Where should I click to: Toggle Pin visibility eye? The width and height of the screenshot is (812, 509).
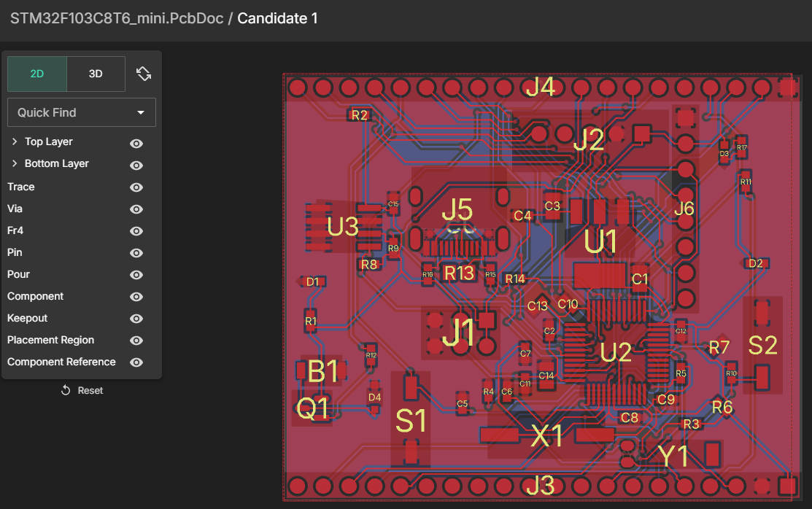click(x=136, y=253)
